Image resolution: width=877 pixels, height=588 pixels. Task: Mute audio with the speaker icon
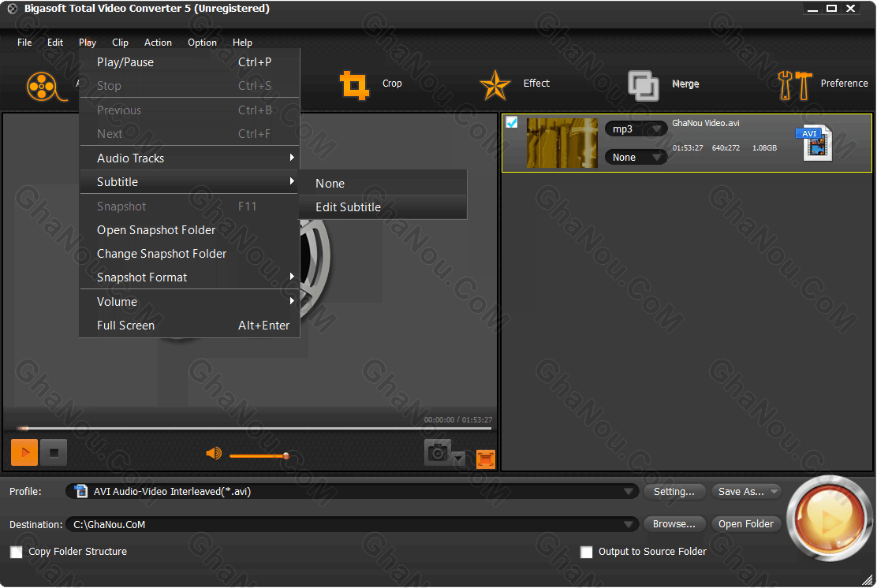tap(214, 453)
